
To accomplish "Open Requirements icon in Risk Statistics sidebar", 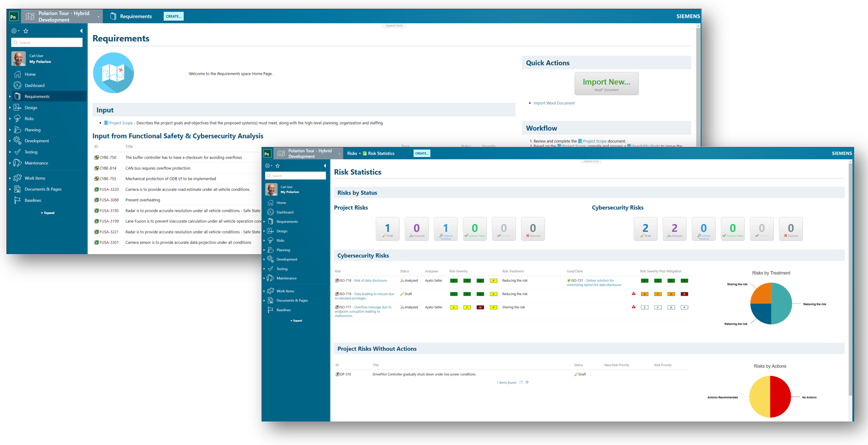I will 271,221.
